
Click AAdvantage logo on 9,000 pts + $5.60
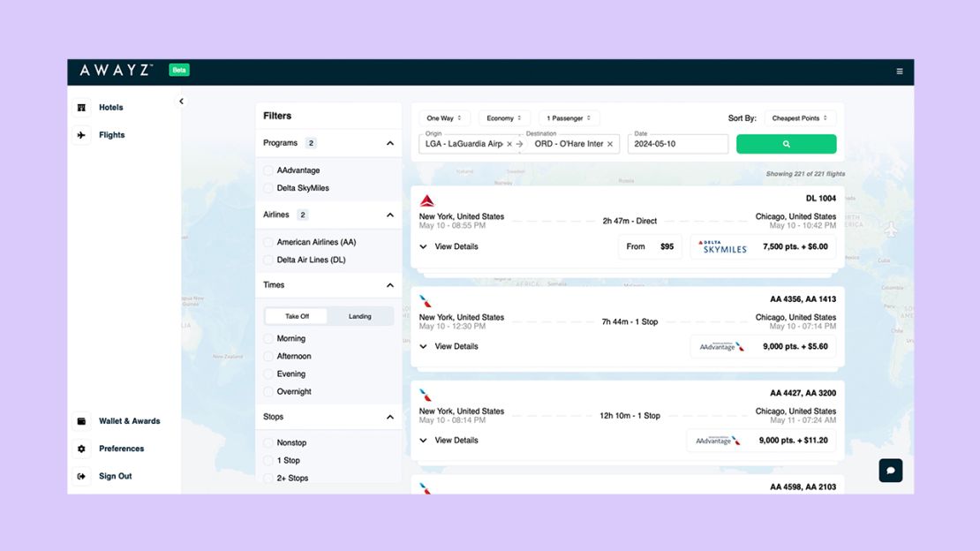[722, 346]
